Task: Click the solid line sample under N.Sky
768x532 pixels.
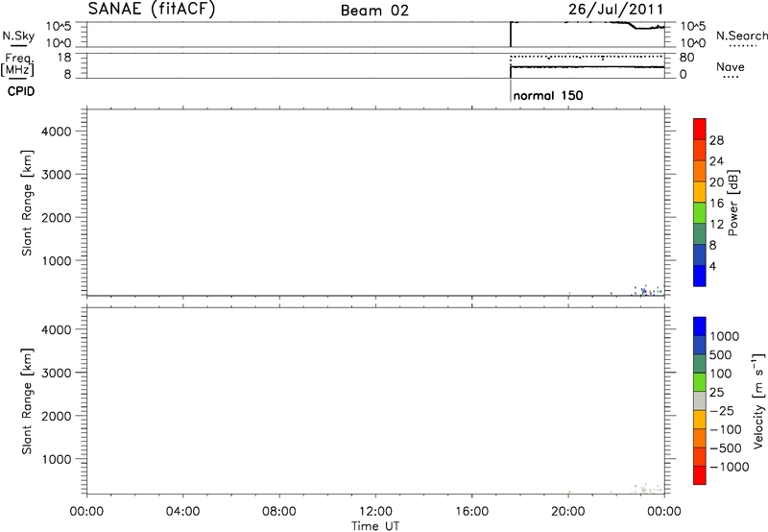Action: tap(18, 46)
